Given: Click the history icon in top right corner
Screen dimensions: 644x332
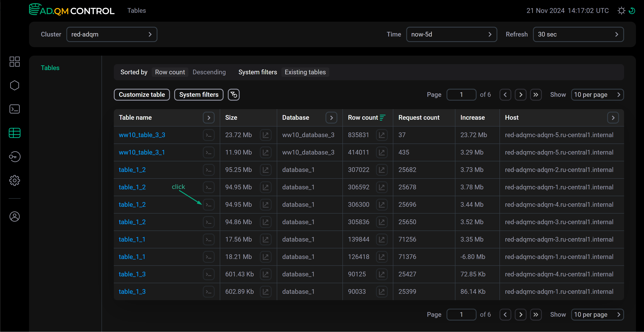Looking at the screenshot, I should point(633,11).
